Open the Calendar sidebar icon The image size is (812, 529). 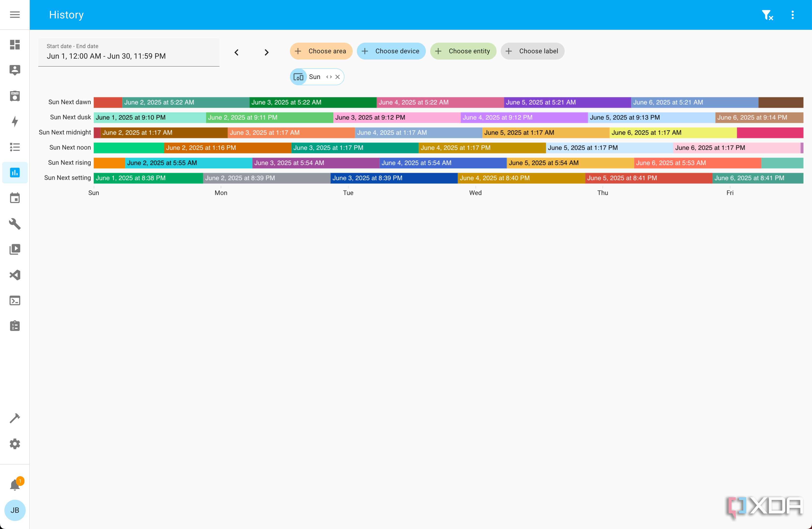pos(15,198)
